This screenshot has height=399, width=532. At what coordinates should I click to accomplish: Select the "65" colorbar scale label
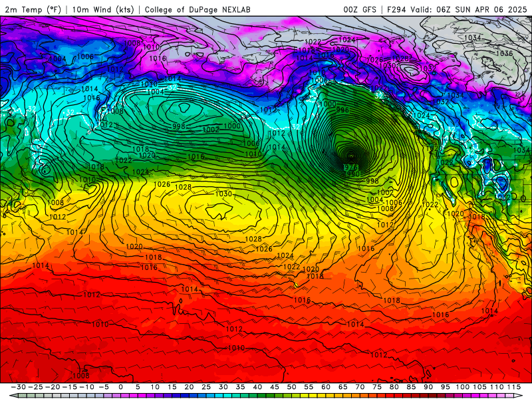point(342,387)
